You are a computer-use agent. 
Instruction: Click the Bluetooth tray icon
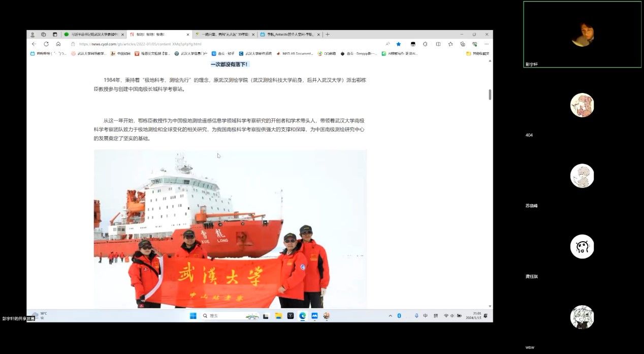point(399,316)
